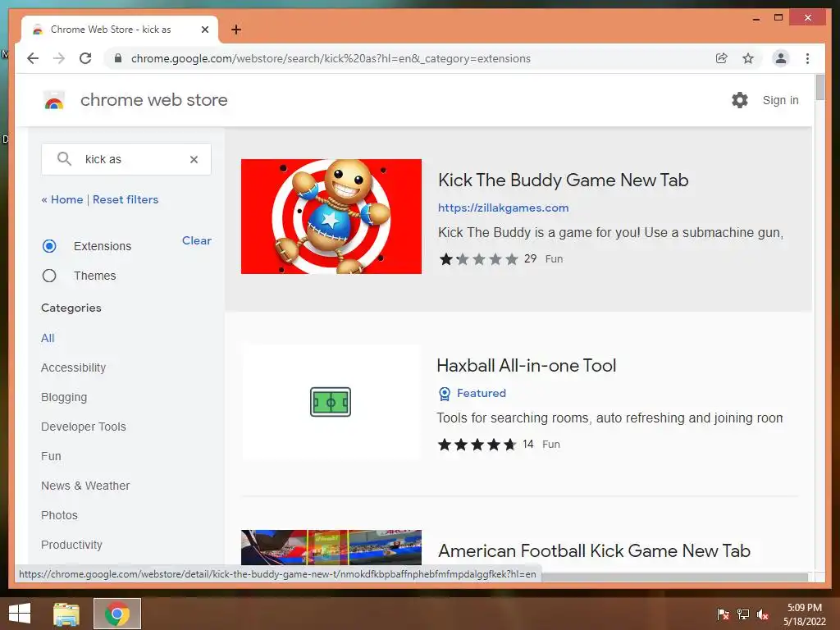The width and height of the screenshot is (840, 630).
Task: Bookmark this tab with the star icon
Action: point(748,58)
